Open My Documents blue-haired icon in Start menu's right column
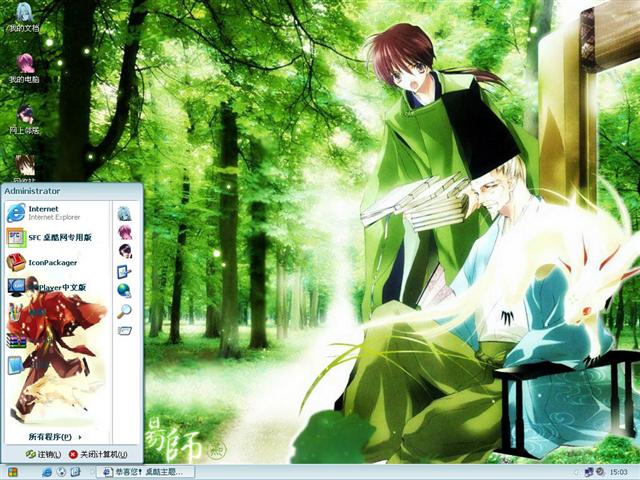This screenshot has width=640, height=480. 124,213
